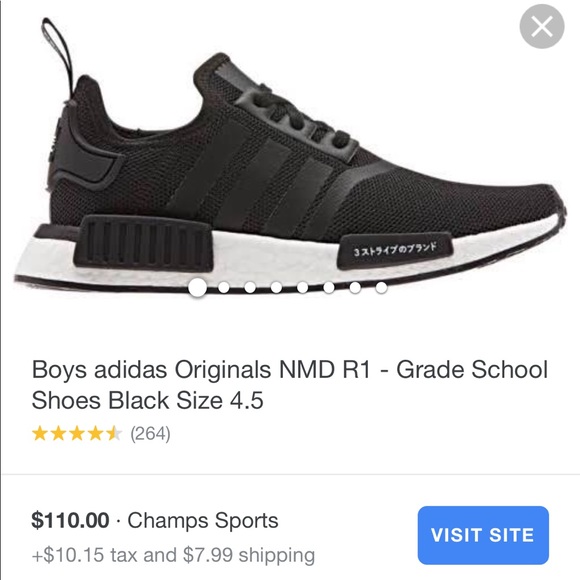
Task: Switch to the sixth carousel dot
Action: point(329,287)
